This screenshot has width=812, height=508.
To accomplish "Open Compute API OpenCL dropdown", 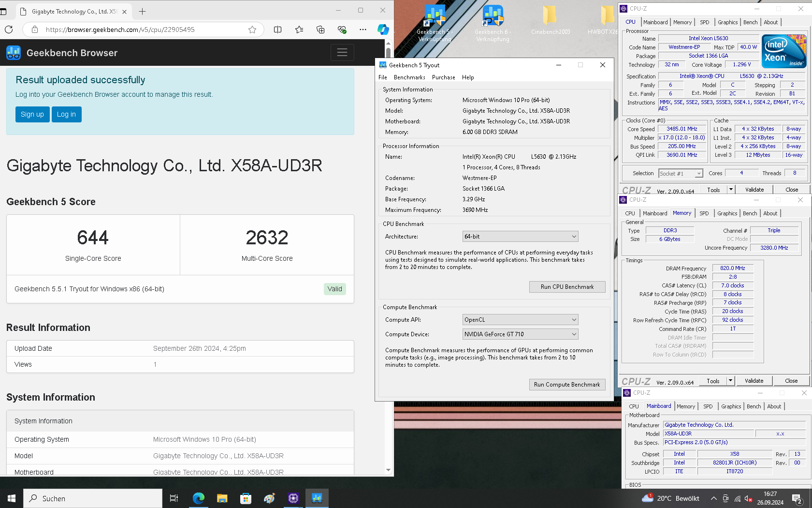I will (x=520, y=320).
